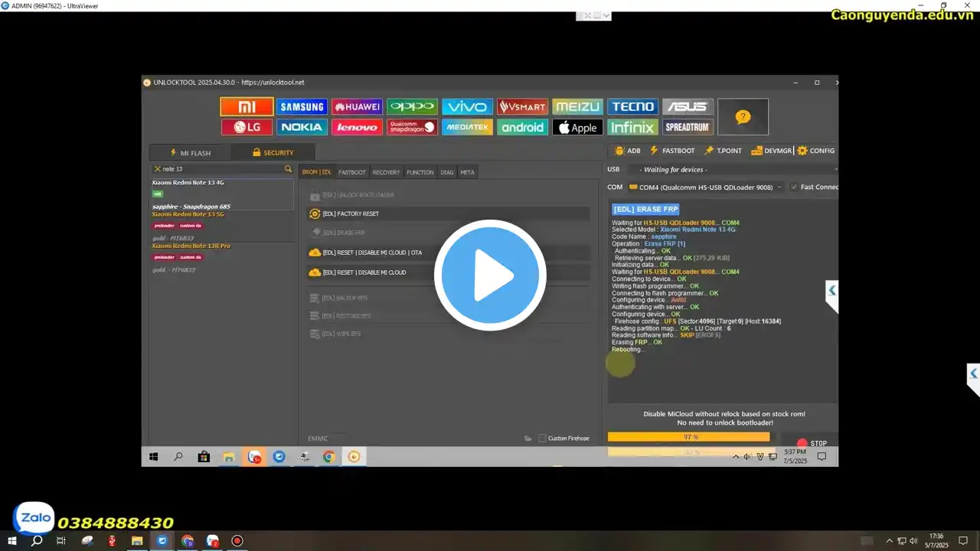
Task: Open the DIAG sub-tab
Action: tap(447, 172)
